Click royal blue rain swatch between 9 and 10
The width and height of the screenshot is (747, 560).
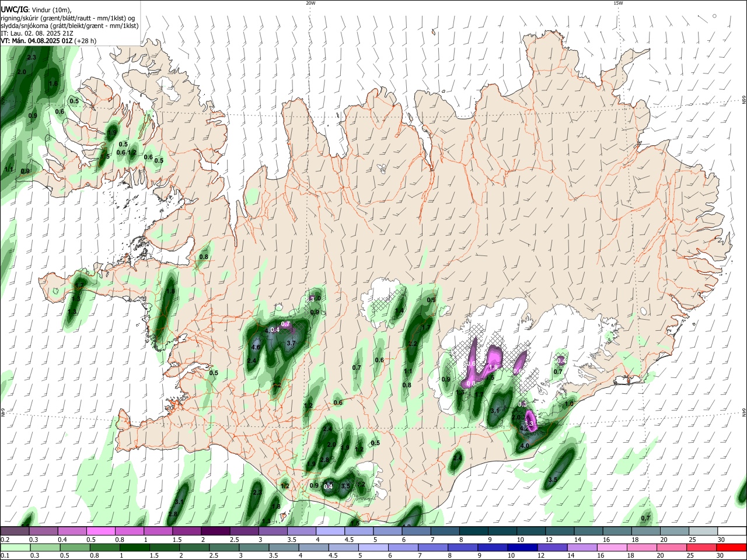(492, 547)
